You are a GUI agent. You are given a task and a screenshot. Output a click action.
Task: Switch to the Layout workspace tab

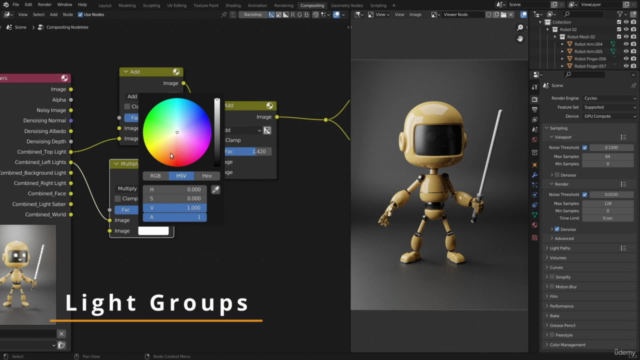(x=105, y=6)
